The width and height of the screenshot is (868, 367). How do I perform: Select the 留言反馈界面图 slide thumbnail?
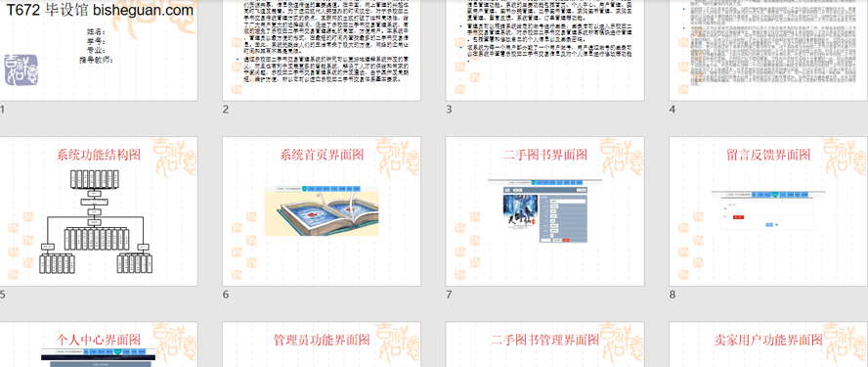pyautogui.click(x=768, y=211)
